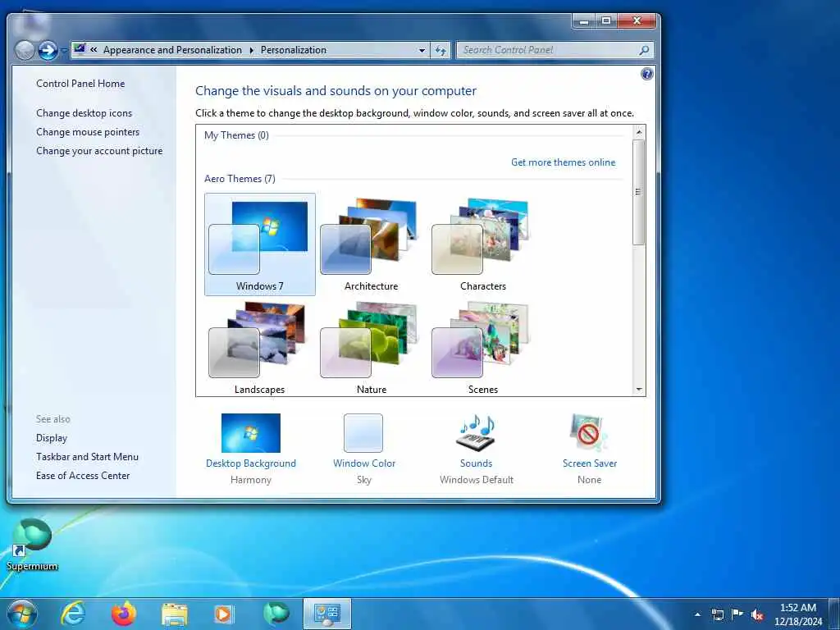Click the Refresh address bar button

pos(441,50)
